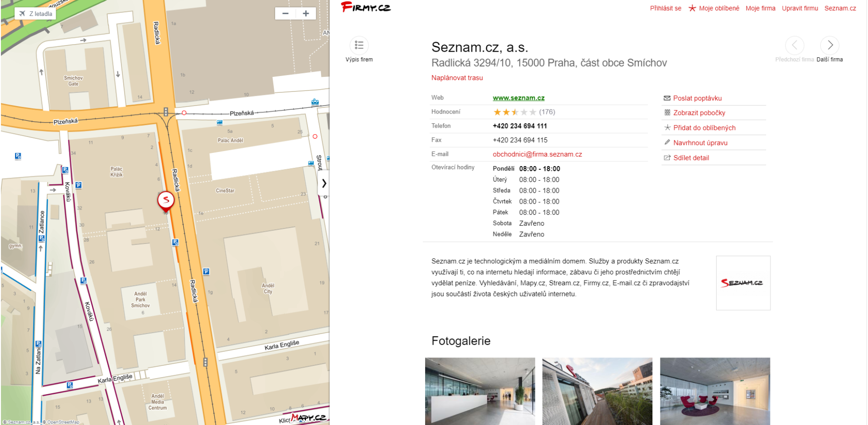868x425 pixels.
Task: Click the e-mail obchodnici@firma.seznam.cz
Action: pyautogui.click(x=537, y=154)
